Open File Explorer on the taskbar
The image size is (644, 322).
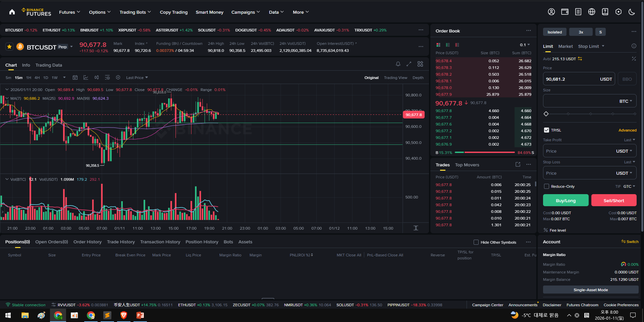[25, 315]
